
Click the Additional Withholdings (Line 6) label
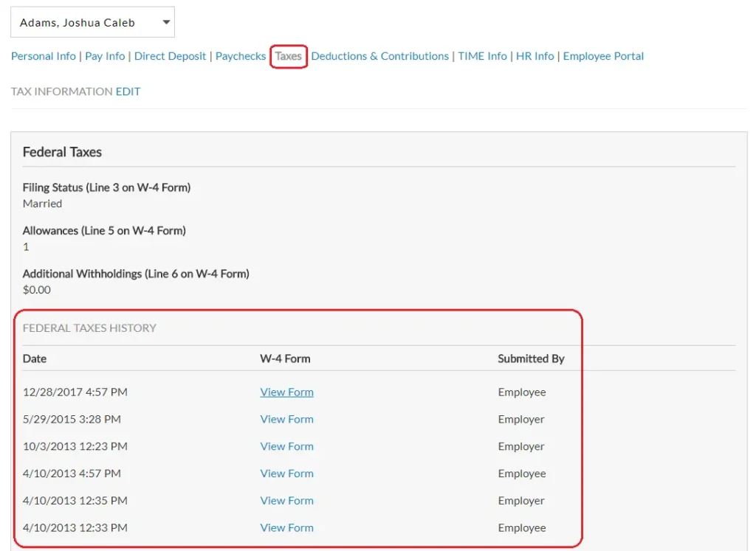pos(136,274)
